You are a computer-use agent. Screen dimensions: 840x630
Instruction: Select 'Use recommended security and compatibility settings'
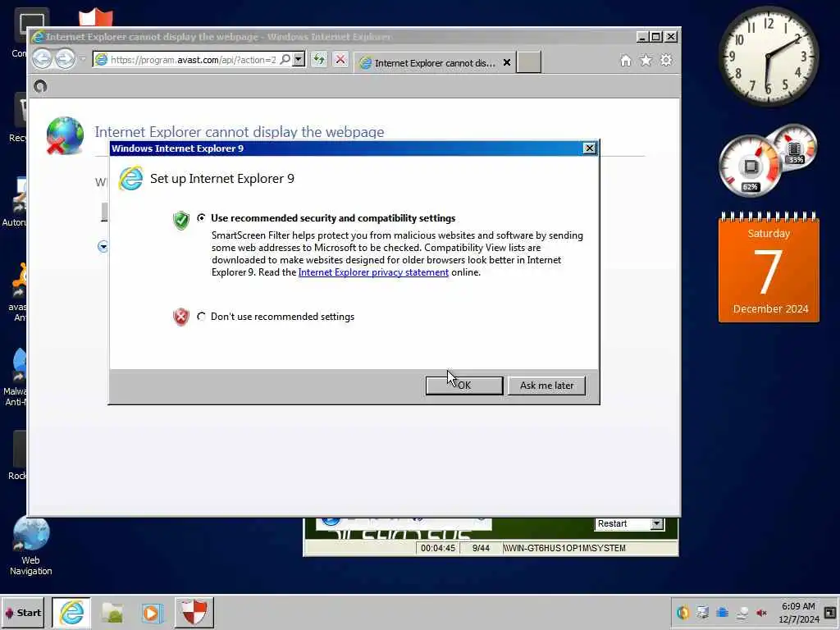click(x=201, y=217)
